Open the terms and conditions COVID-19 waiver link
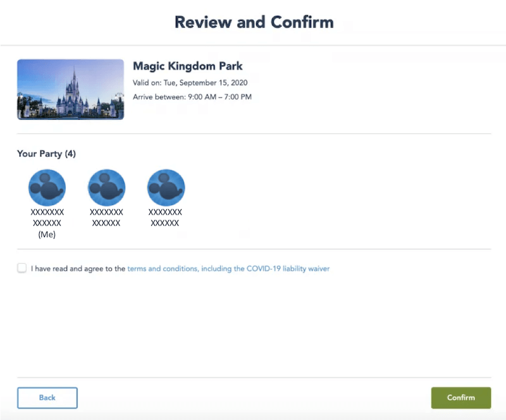Screen dimensions: 506x420 (228, 269)
